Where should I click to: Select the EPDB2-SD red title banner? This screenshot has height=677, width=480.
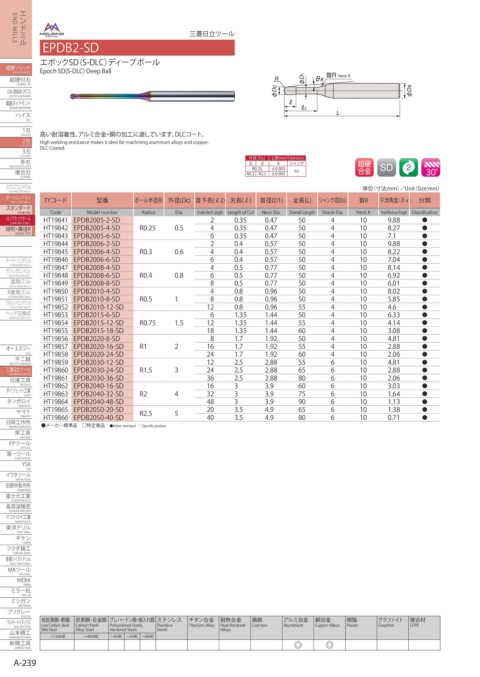[x=137, y=47]
